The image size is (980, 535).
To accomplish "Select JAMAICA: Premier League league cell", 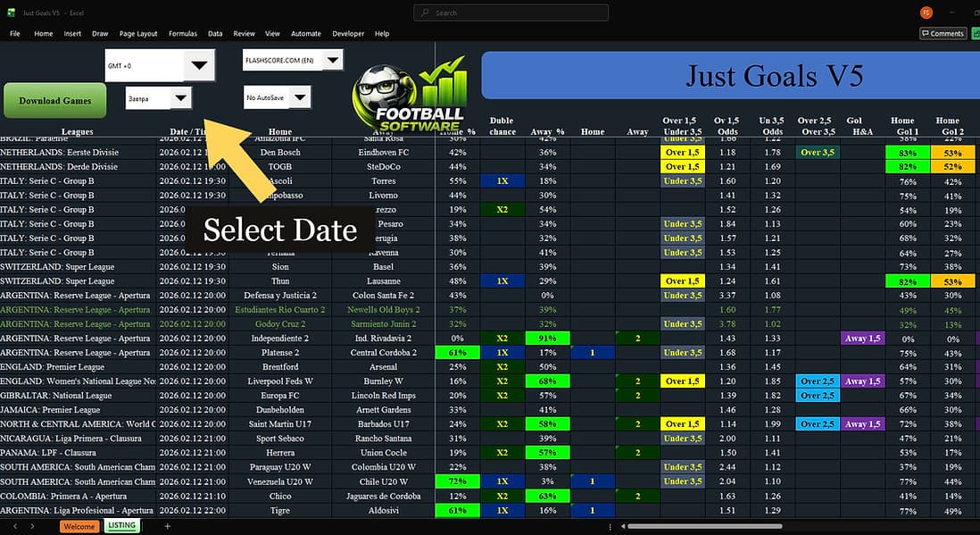I will click(x=79, y=410).
